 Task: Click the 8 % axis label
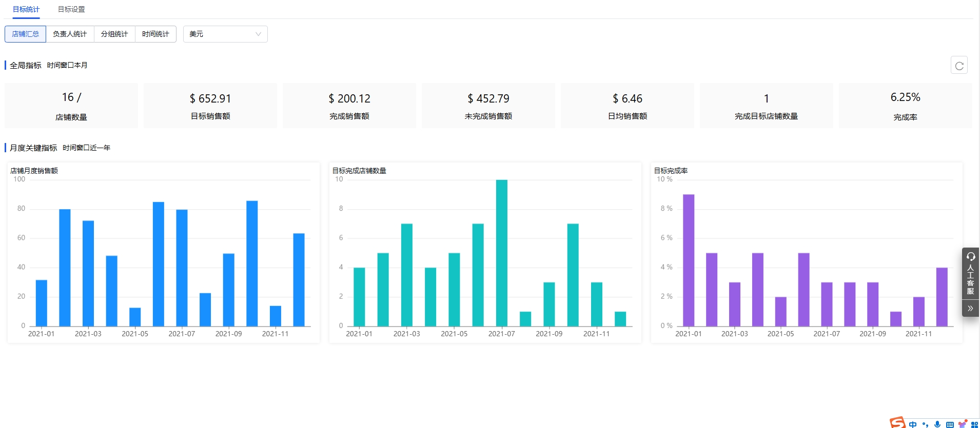pos(667,209)
